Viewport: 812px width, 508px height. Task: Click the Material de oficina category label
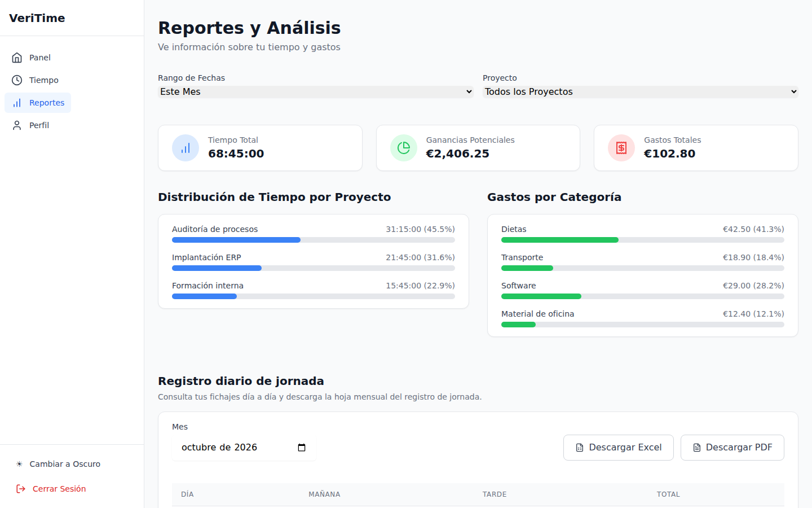click(538, 314)
